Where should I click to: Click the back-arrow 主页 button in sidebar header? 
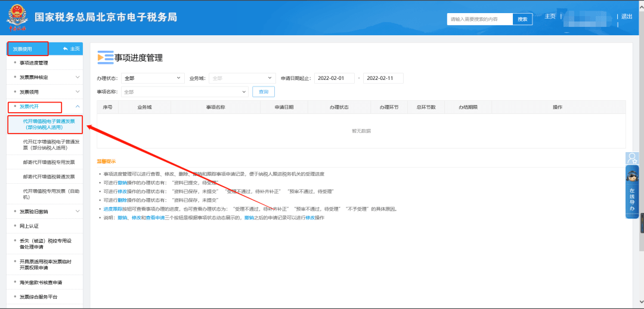click(x=71, y=49)
